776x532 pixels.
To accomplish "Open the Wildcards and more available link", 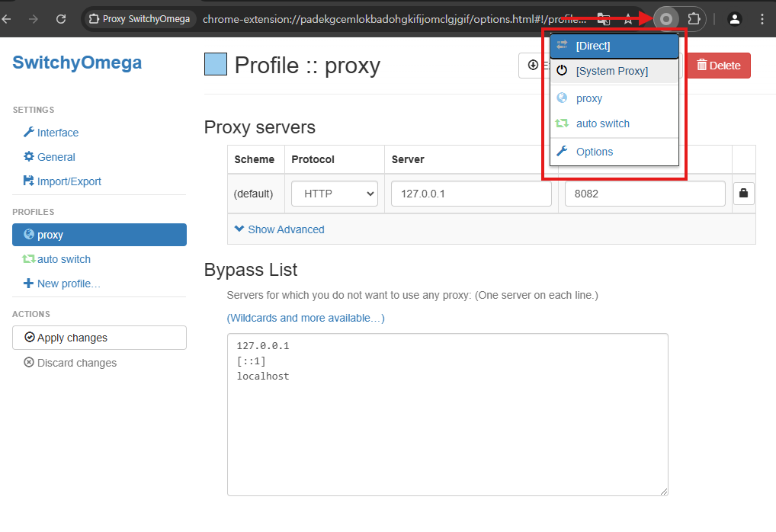I will click(306, 318).
